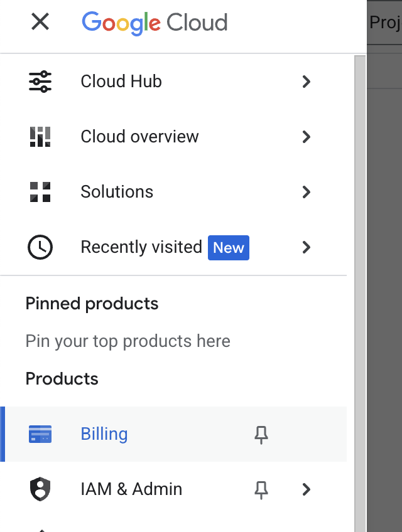
Task: Click the Solutions four-squares icon
Action: tap(40, 192)
